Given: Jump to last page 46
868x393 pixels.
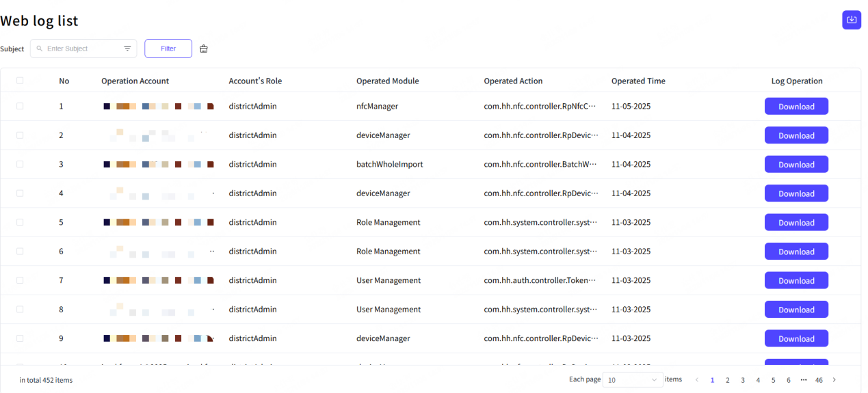Looking at the screenshot, I should click(x=819, y=380).
